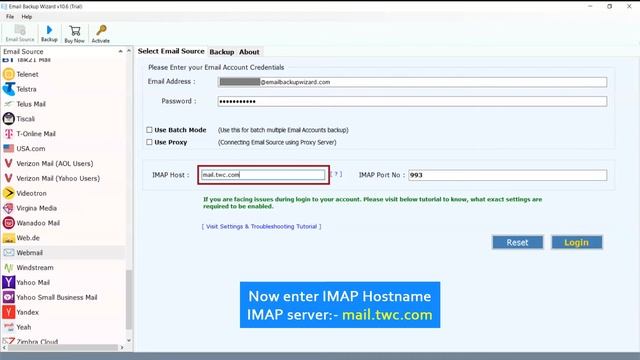Select the Zimbra Cloud icon
The height and width of the screenshot is (360, 640).
[9, 341]
